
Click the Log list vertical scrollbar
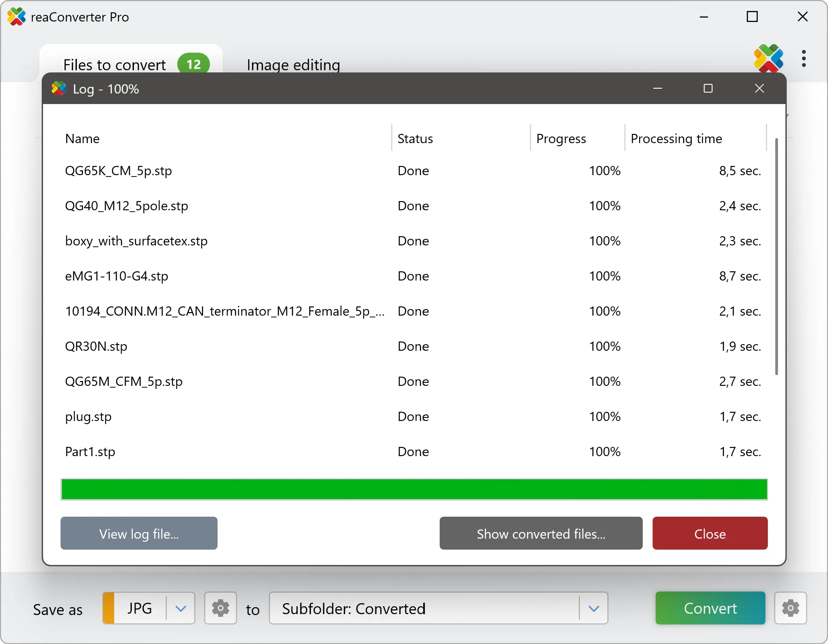(776, 257)
